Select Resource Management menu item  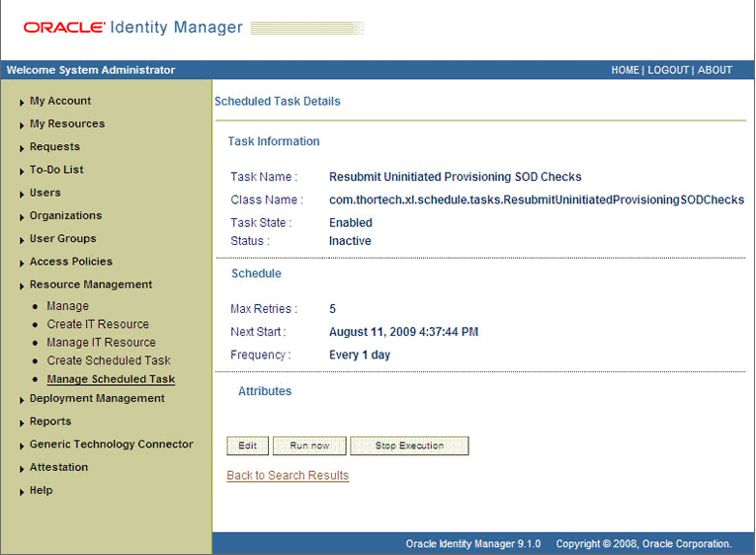tap(91, 284)
